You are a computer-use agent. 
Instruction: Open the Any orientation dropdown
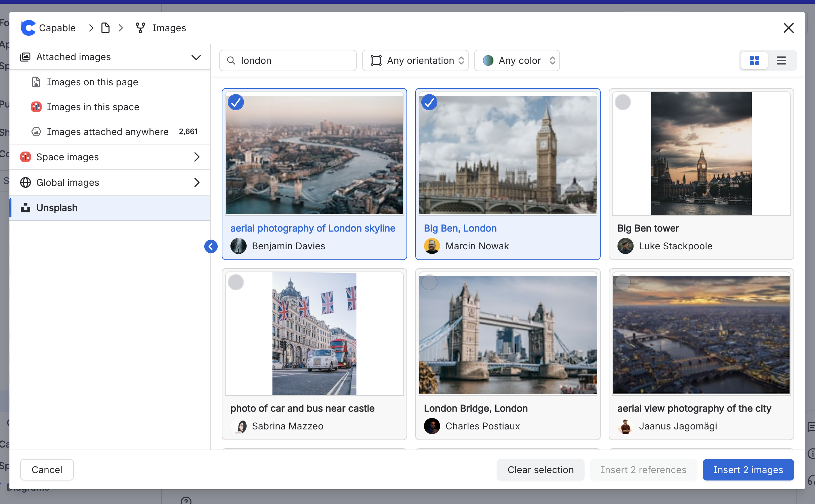click(x=415, y=60)
